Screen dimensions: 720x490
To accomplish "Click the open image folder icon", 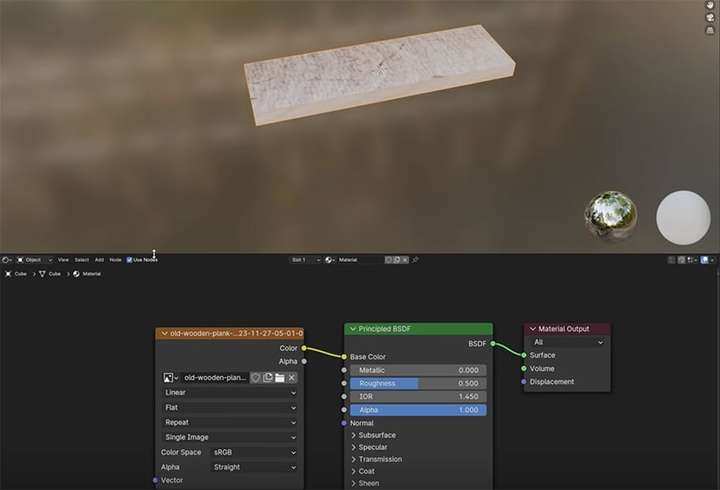I will pyautogui.click(x=280, y=377).
